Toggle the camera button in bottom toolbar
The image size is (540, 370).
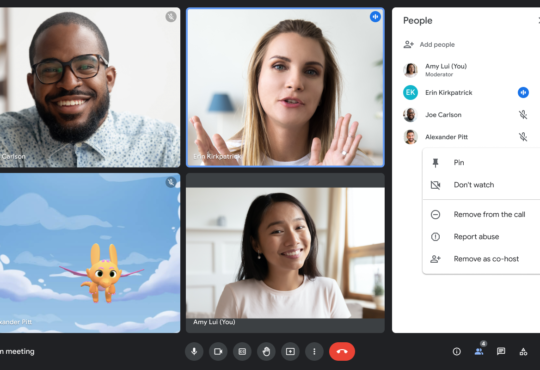pos(218,351)
